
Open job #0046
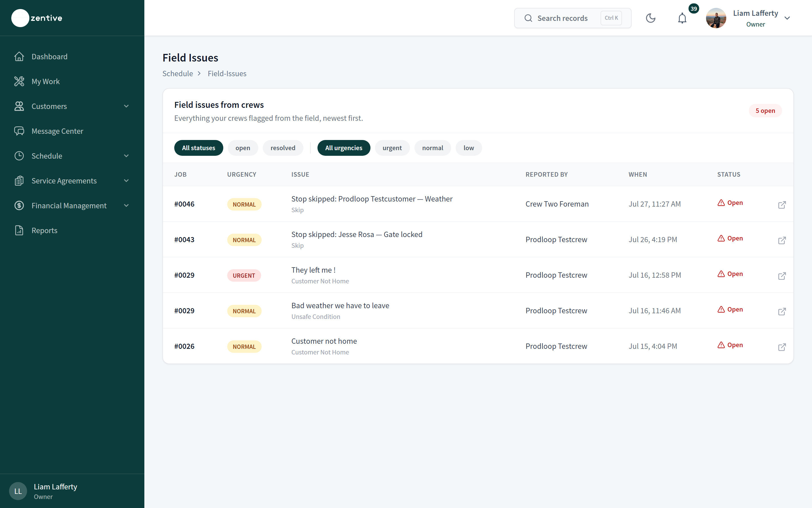tap(184, 204)
